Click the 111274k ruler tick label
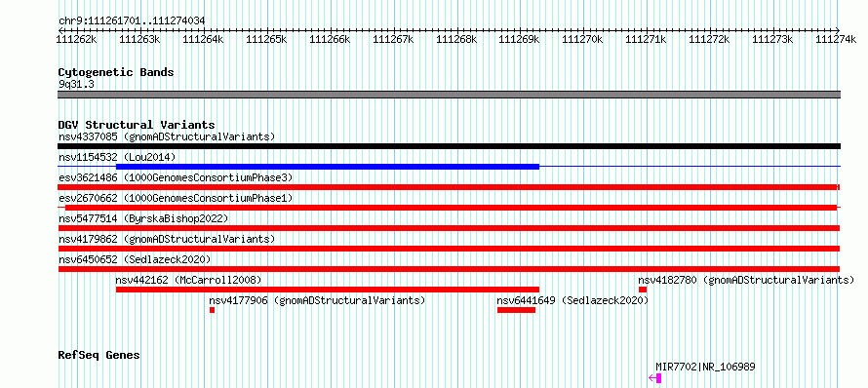This screenshot has height=388, width=868. pyautogui.click(x=837, y=39)
